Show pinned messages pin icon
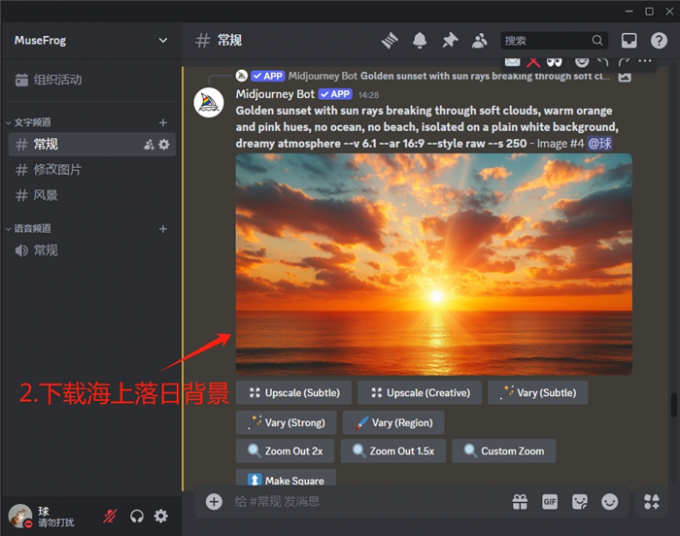The width and height of the screenshot is (680, 536). (450, 41)
